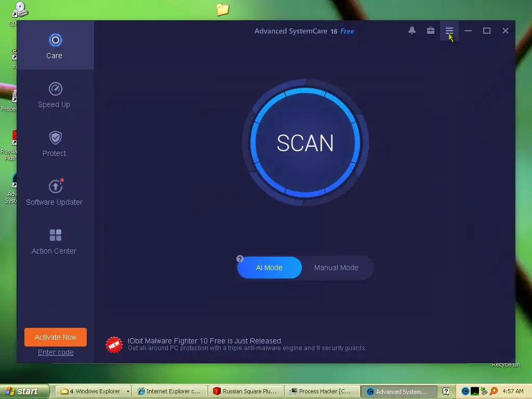Open the hamburger options menu
Screen dimensions: 532x399
tap(449, 31)
